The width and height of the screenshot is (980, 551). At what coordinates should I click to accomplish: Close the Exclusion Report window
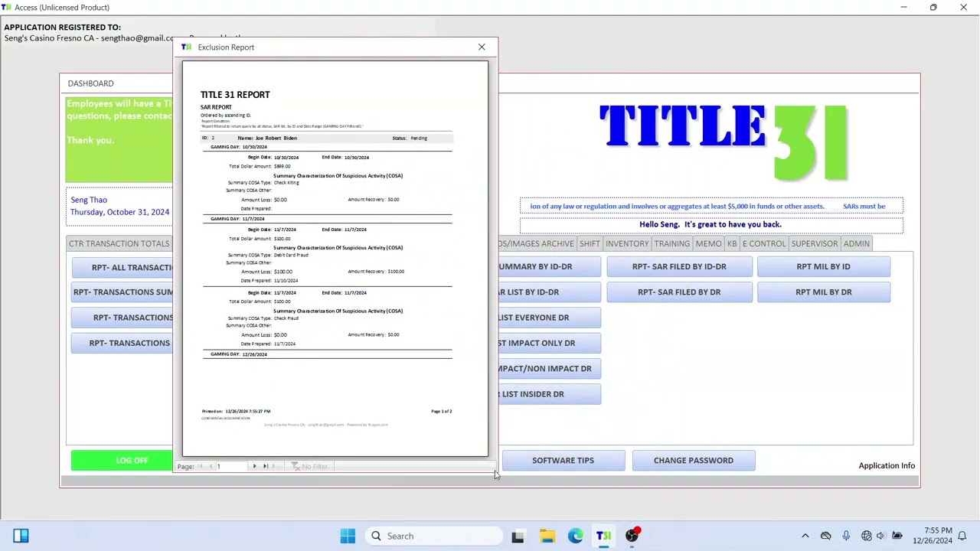click(x=482, y=47)
